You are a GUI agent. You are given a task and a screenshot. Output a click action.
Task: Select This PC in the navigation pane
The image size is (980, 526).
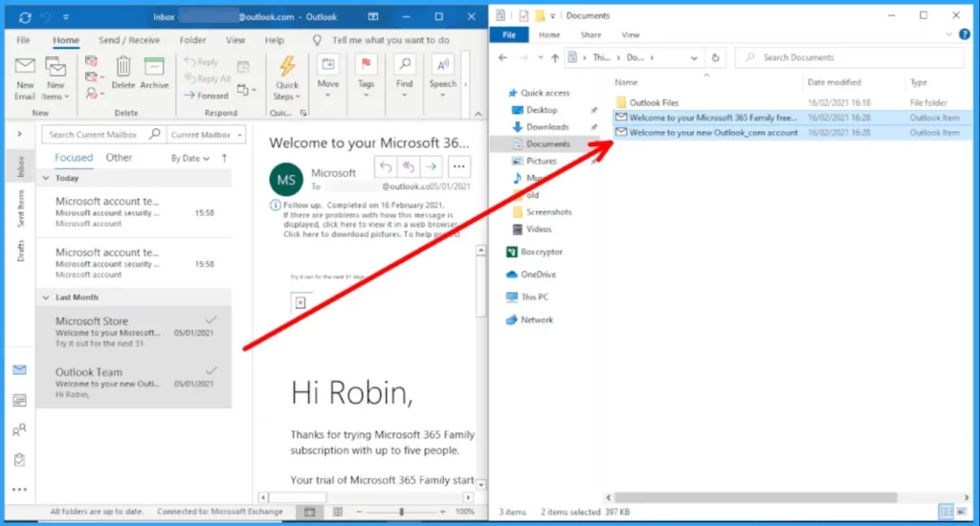coord(534,296)
